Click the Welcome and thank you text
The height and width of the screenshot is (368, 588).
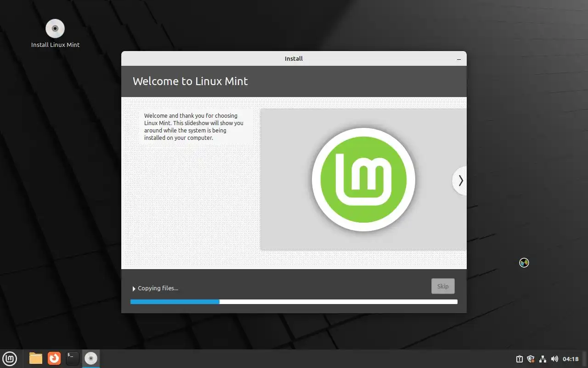click(194, 126)
